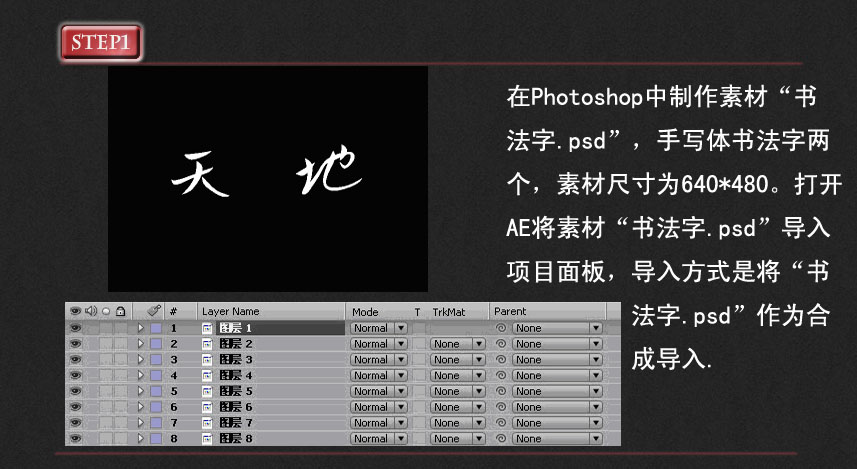Click the parent pick whip spiral for layer 1
Image resolution: width=857 pixels, height=469 pixels.
point(501,328)
